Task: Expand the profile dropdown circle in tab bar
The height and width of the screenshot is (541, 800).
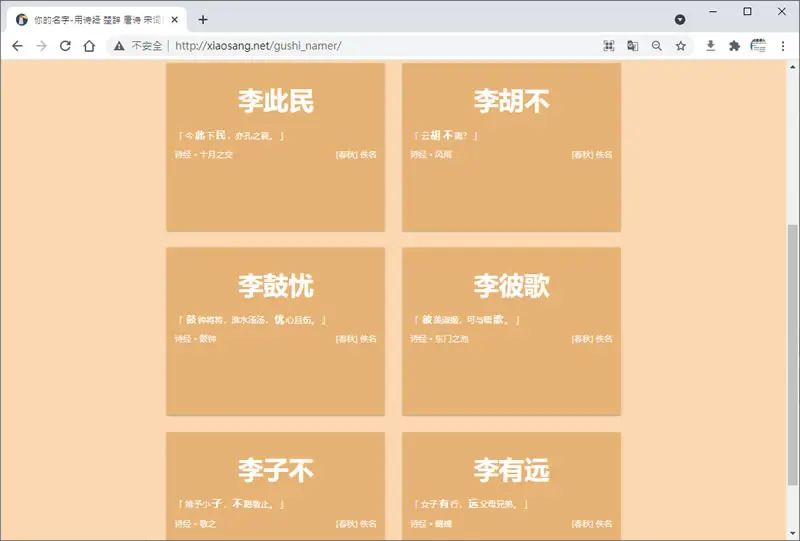Action: pos(680,19)
